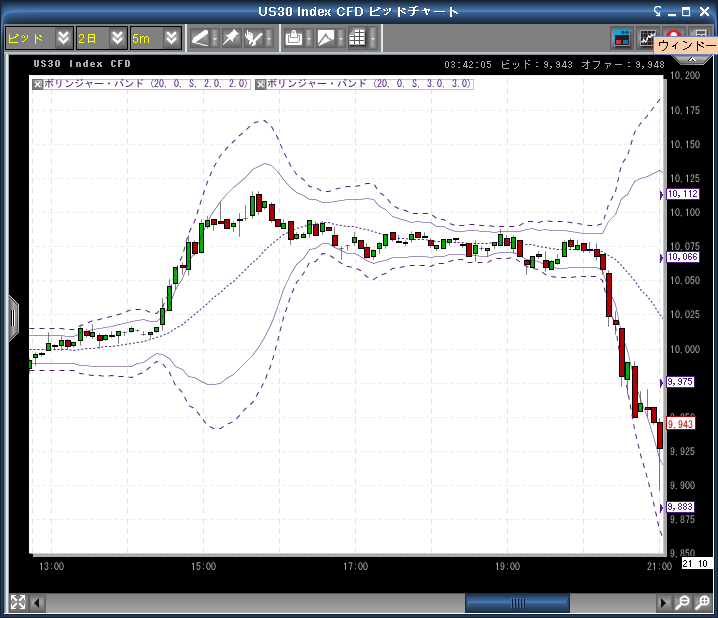Click the horizontal scrollbar thumb
The width and height of the screenshot is (718, 618).
[x=517, y=603]
